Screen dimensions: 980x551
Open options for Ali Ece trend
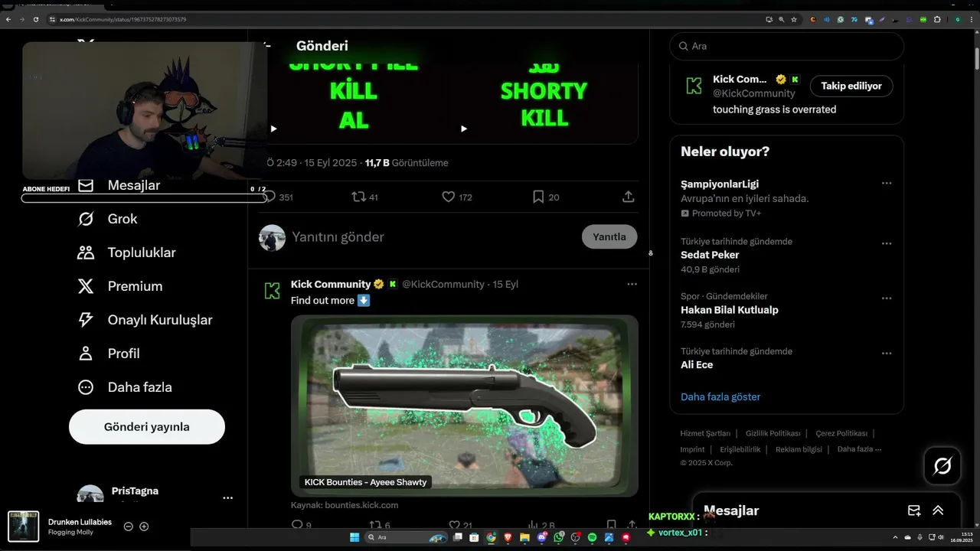click(887, 354)
